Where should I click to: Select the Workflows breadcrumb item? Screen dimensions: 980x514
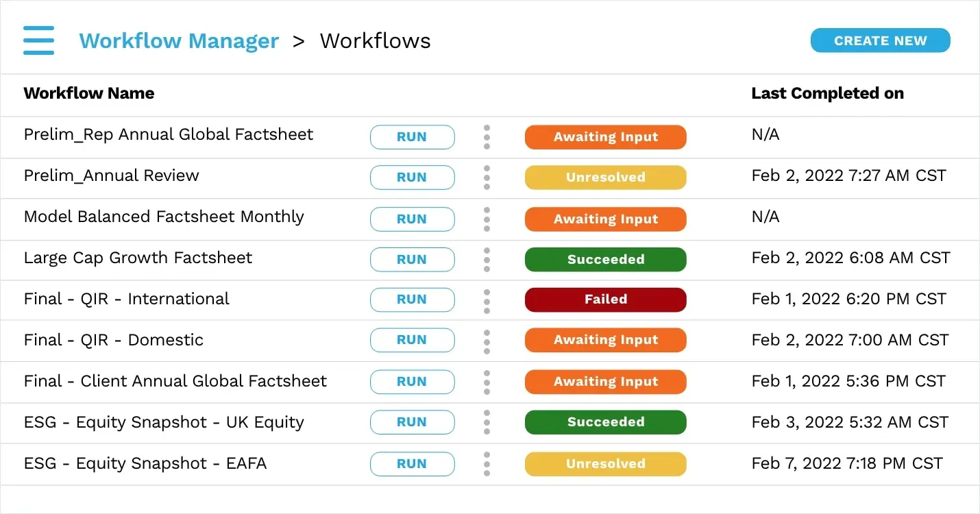pyautogui.click(x=375, y=40)
